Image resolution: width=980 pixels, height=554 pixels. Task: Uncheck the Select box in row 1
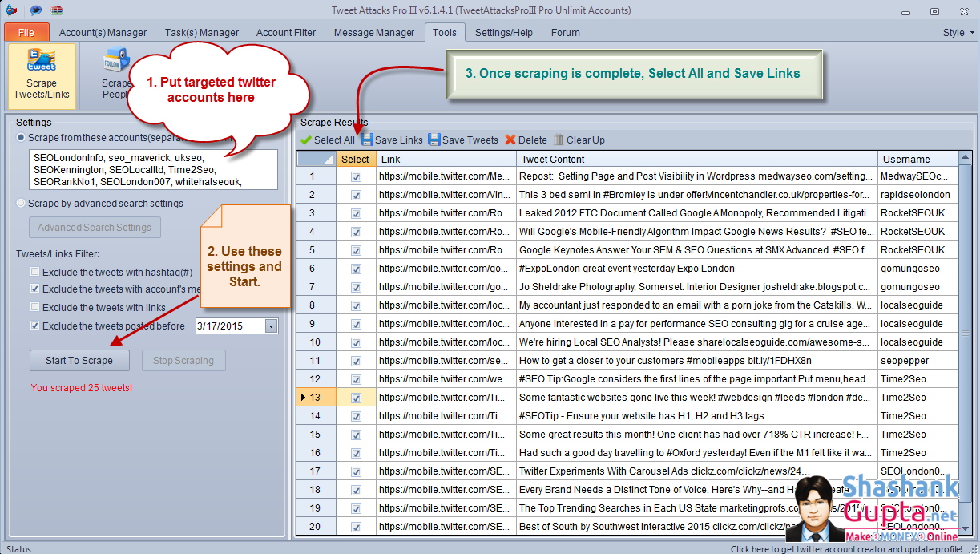[x=356, y=176]
